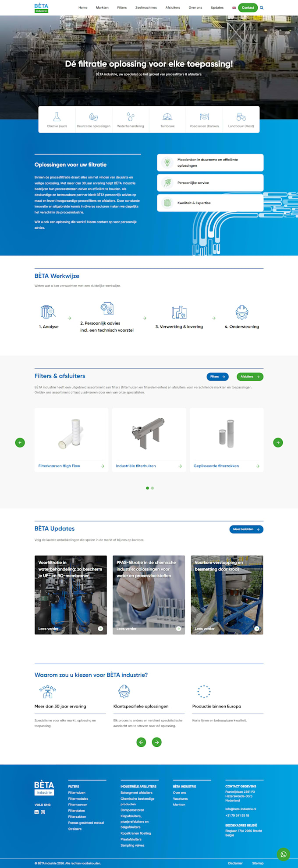Open the Filters menu item
Image resolution: width=298 pixels, height=868 pixels.
tap(122, 8)
